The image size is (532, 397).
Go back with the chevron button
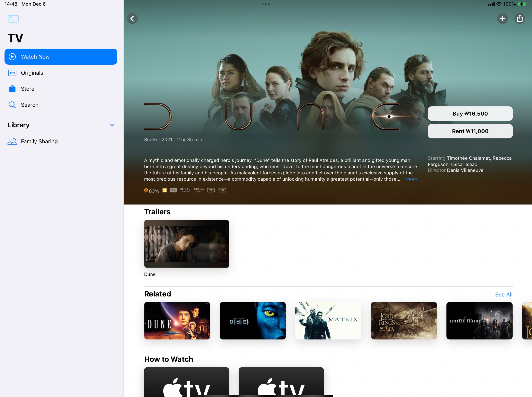[x=132, y=18]
